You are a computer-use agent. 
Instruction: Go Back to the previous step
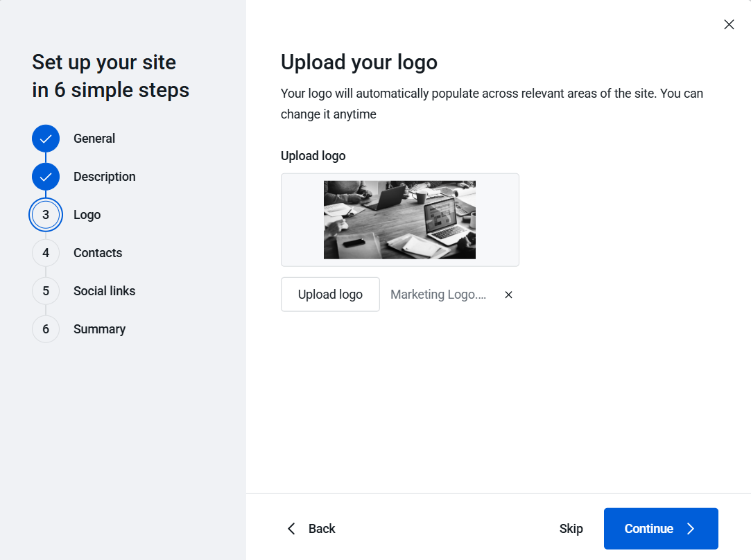pos(311,529)
